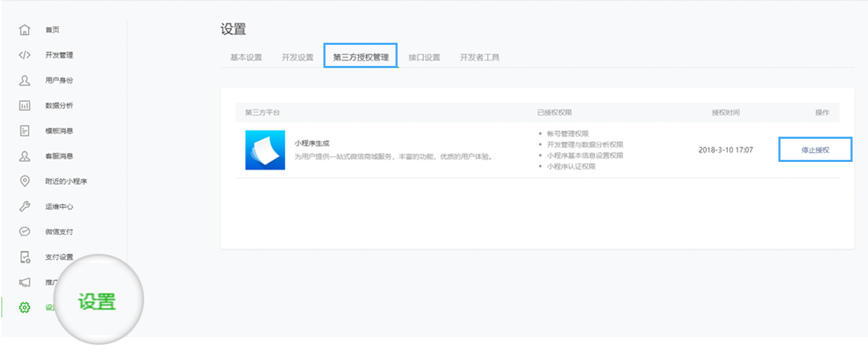Click the blue 小程序生成 platform thumbnail
The image size is (868, 354).
point(265,150)
